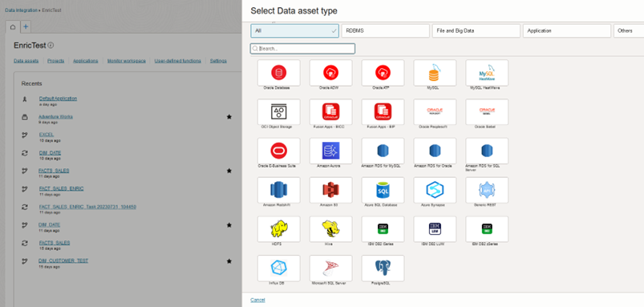Select the Influx DB tile
This screenshot has height=307, width=644.
click(x=278, y=268)
